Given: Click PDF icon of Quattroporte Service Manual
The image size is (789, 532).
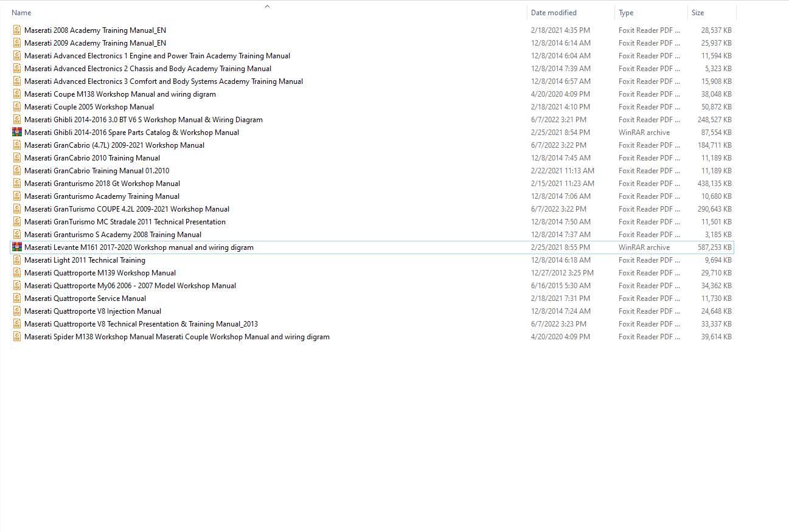Looking at the screenshot, I should pos(17,298).
